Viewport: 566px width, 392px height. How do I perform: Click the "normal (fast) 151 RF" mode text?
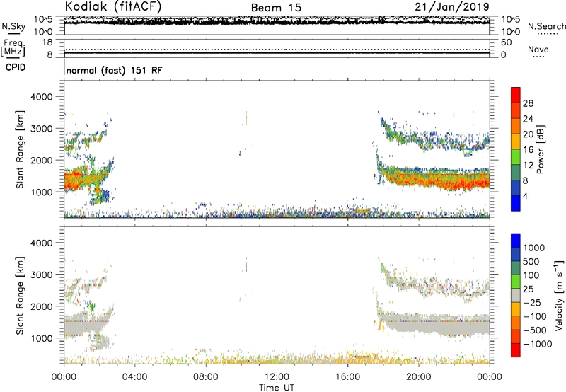pos(115,70)
